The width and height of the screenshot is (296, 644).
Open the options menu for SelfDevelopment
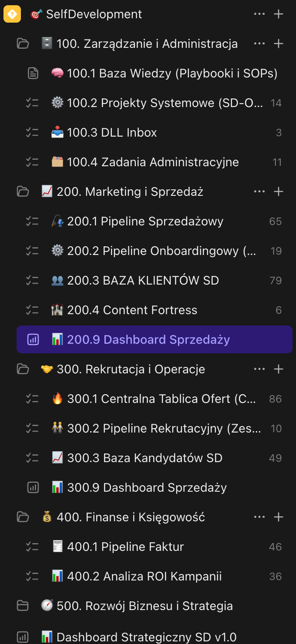pos(259,13)
